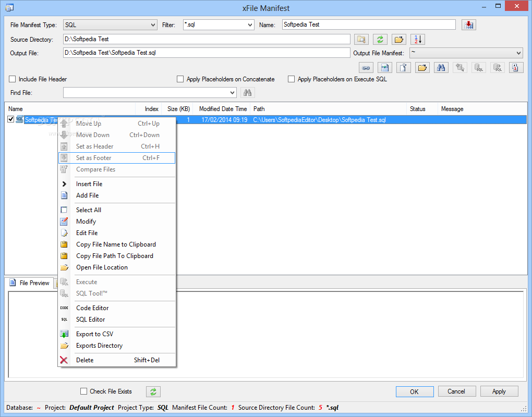The width and height of the screenshot is (532, 417).
Task: Click into the Output File field
Action: pos(207,53)
